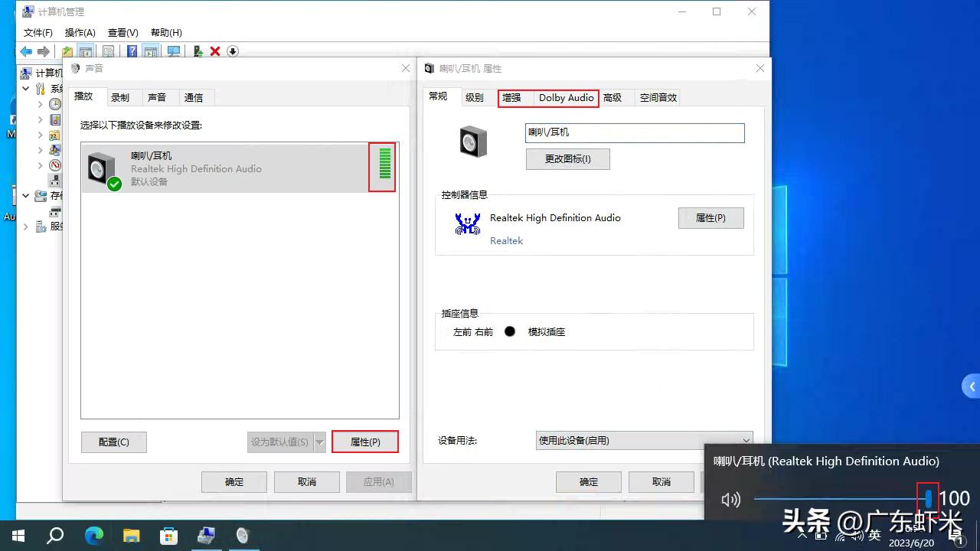
Task: Collapse the 系统工具 tree node
Action: pos(25,88)
